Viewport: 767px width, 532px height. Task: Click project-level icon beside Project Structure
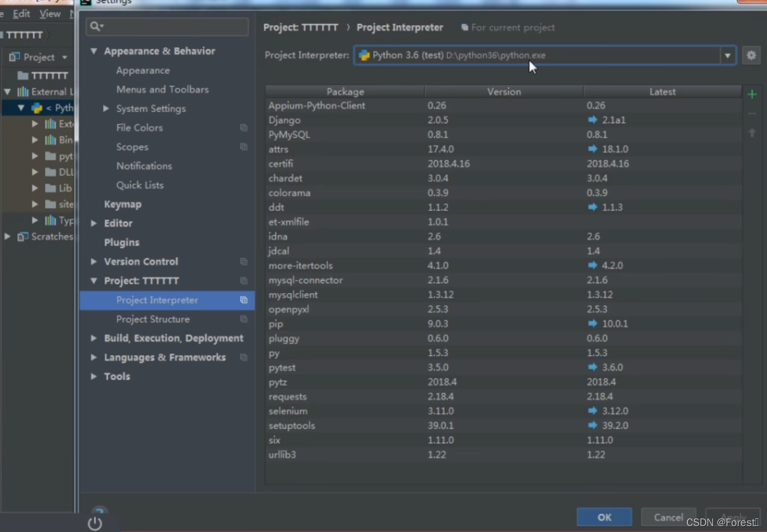(x=243, y=319)
